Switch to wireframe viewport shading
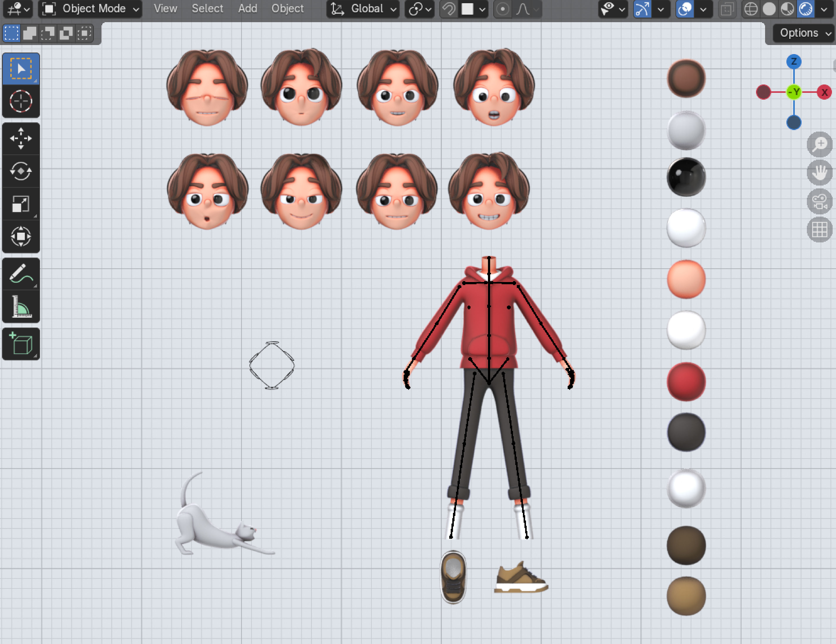 (751, 9)
